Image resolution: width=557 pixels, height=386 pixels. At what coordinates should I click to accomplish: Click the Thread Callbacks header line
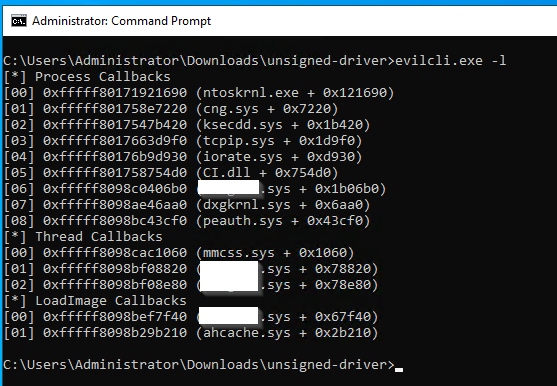click(x=83, y=237)
